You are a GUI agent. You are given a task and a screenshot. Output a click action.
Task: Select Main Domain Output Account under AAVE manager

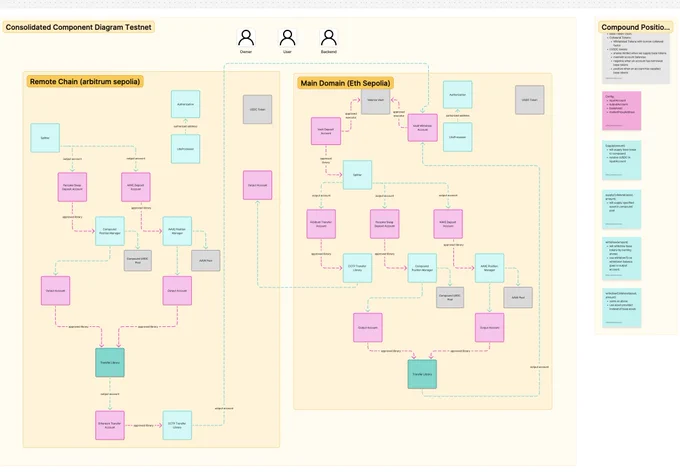click(x=490, y=328)
